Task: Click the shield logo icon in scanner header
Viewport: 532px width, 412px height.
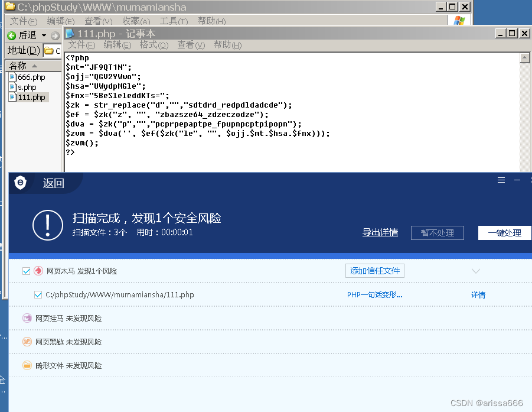Action: coord(20,183)
